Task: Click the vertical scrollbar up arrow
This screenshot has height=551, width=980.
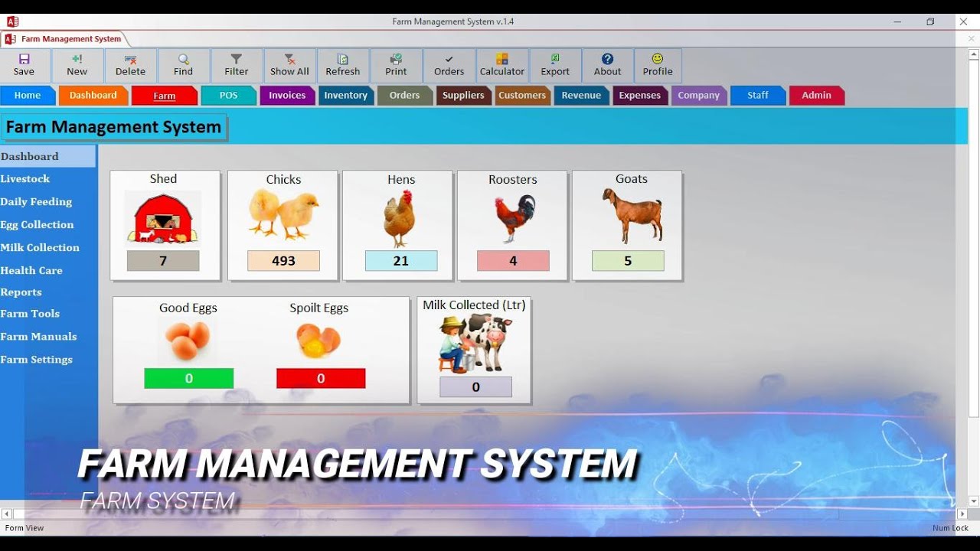Action: pyautogui.click(x=974, y=54)
